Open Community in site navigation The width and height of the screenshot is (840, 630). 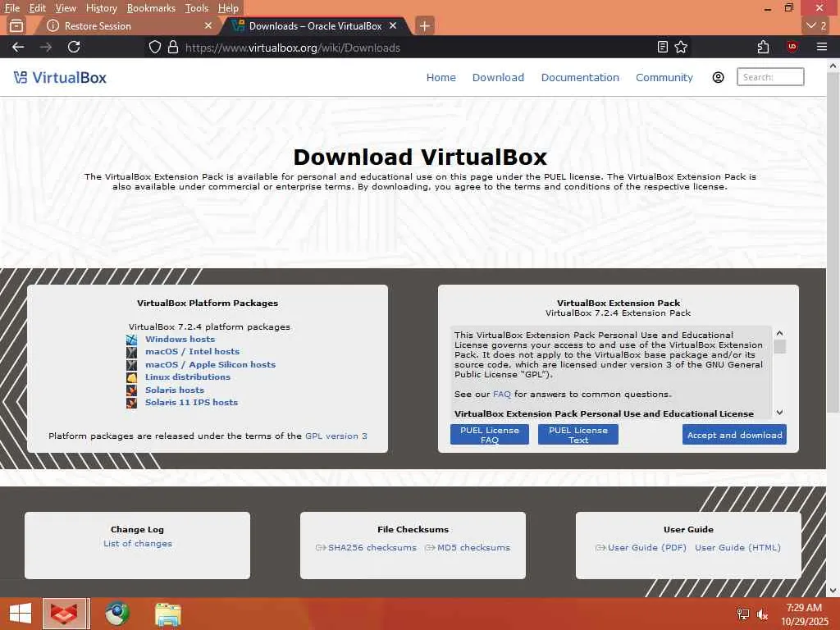(x=664, y=78)
